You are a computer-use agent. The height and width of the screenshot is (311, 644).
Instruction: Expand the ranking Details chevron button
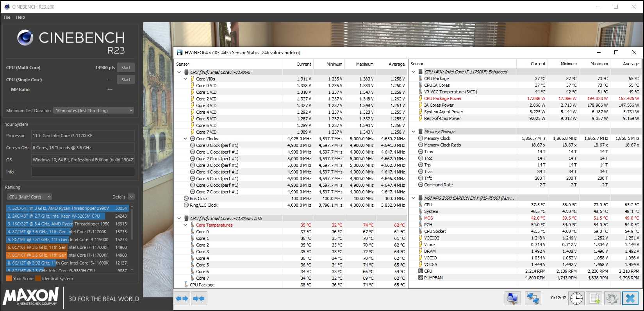pyautogui.click(x=131, y=197)
